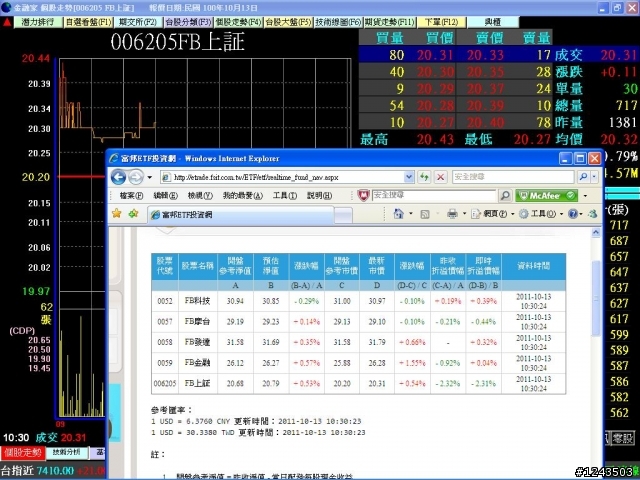Open the 編輯(E) menu
This screenshot has width=640, height=480.
coord(165,196)
